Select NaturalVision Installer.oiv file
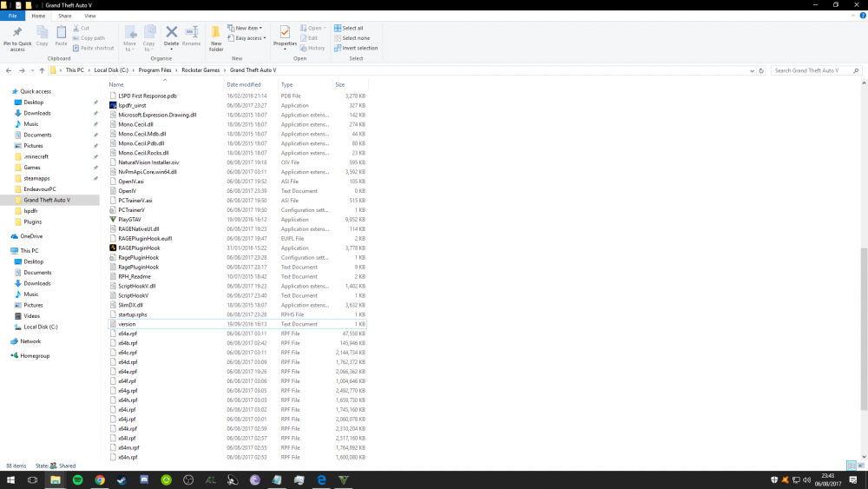This screenshot has height=489, width=868. click(x=238, y=162)
